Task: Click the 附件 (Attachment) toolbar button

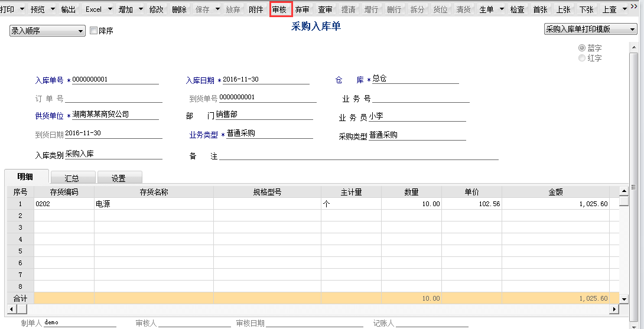Action: pos(256,9)
